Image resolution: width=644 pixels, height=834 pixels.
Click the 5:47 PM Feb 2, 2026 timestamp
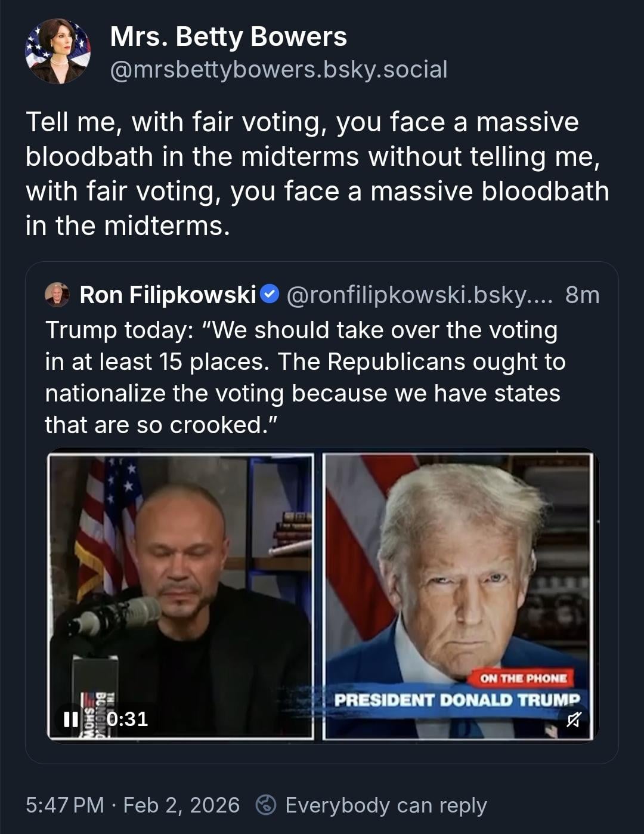pos(132,805)
